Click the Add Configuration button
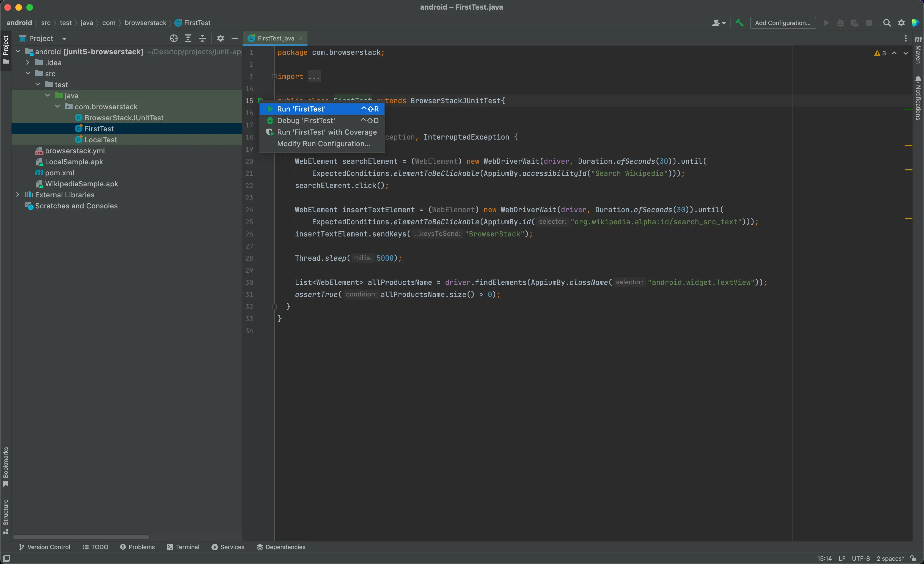This screenshot has height=564, width=924. pos(782,23)
